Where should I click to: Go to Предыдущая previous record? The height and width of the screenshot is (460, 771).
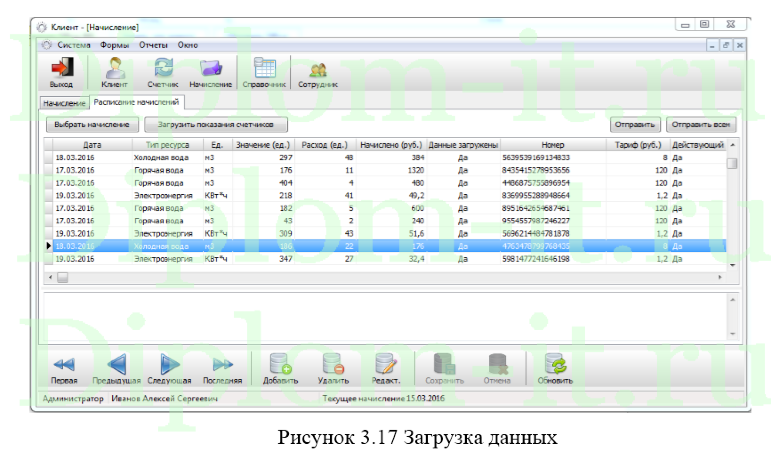tap(116, 367)
